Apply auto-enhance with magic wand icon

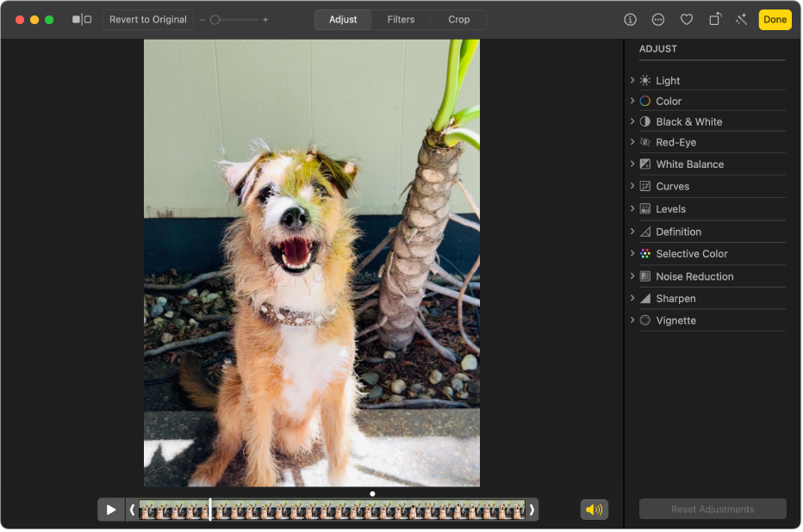(x=741, y=20)
